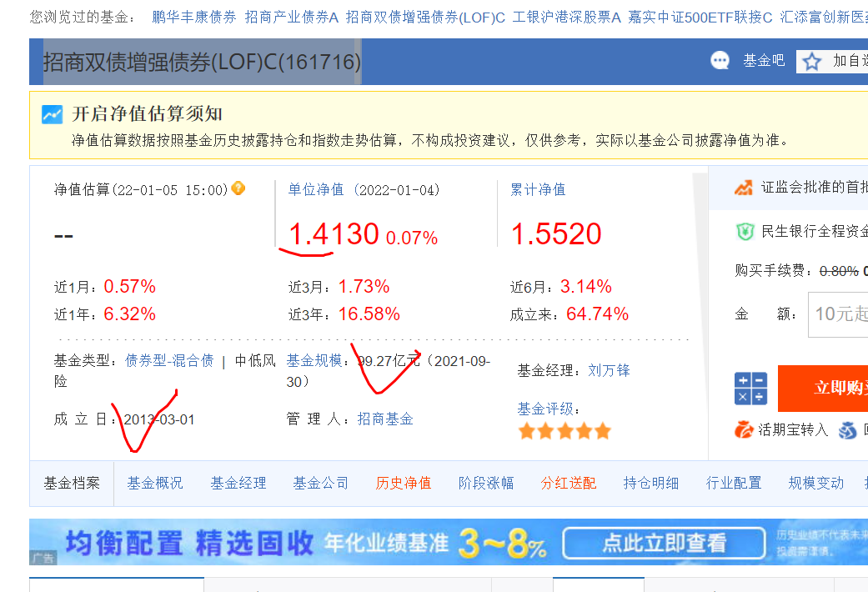Click the 基金规模 link
Viewport: 868px width, 592px height.
(x=314, y=361)
